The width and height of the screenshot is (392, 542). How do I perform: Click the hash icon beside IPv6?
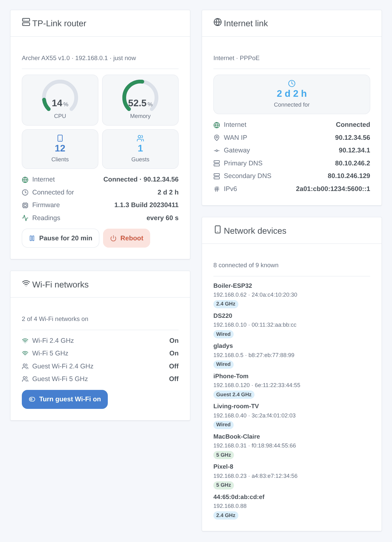click(x=217, y=189)
